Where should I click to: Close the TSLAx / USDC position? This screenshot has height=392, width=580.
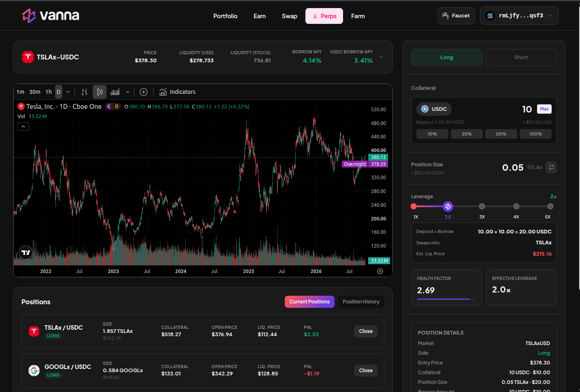366,331
